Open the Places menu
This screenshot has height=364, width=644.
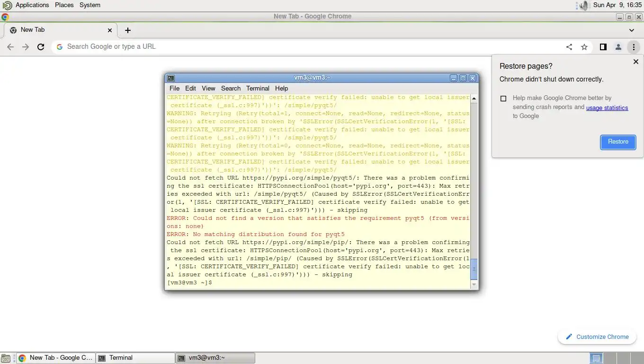[x=64, y=5]
